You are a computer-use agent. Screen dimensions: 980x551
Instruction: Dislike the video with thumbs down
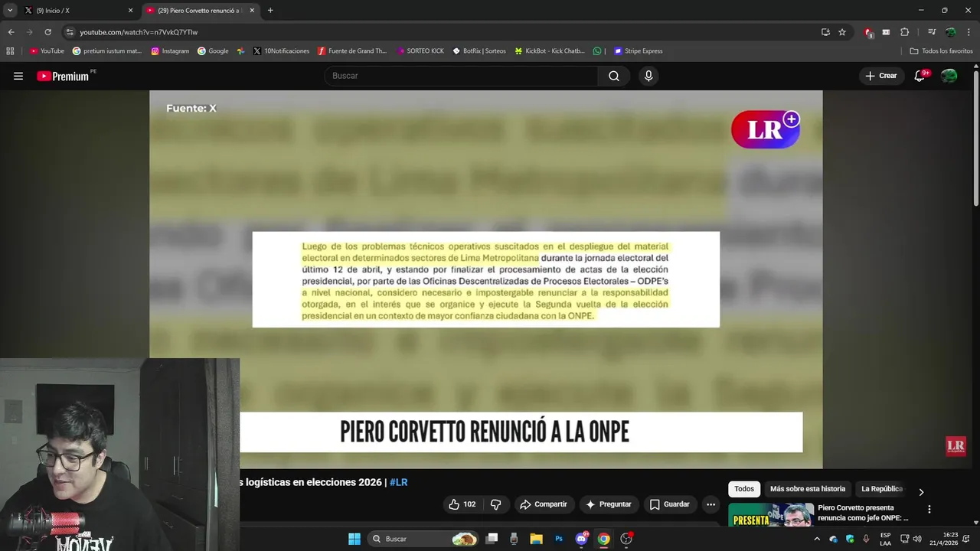click(495, 504)
